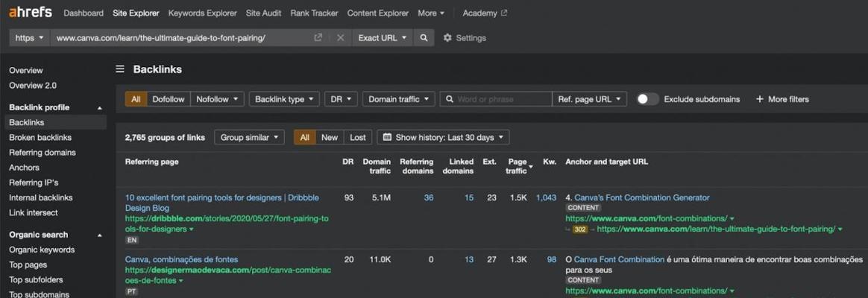
Task: Open Dribbble font pairing tools article
Action: coord(222,203)
